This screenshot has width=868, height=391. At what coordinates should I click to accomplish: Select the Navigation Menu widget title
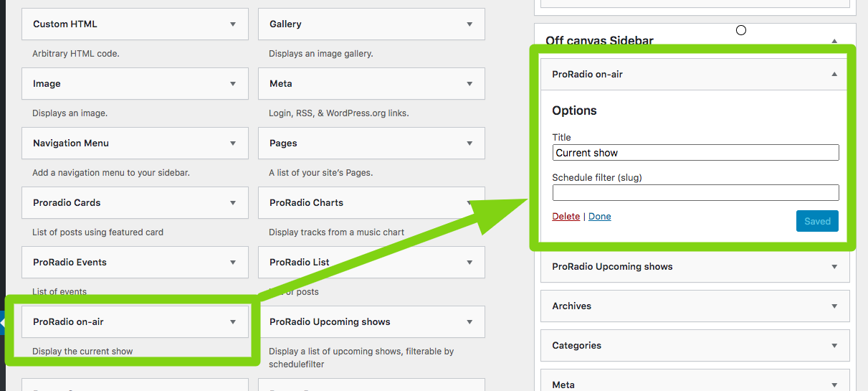coord(71,143)
